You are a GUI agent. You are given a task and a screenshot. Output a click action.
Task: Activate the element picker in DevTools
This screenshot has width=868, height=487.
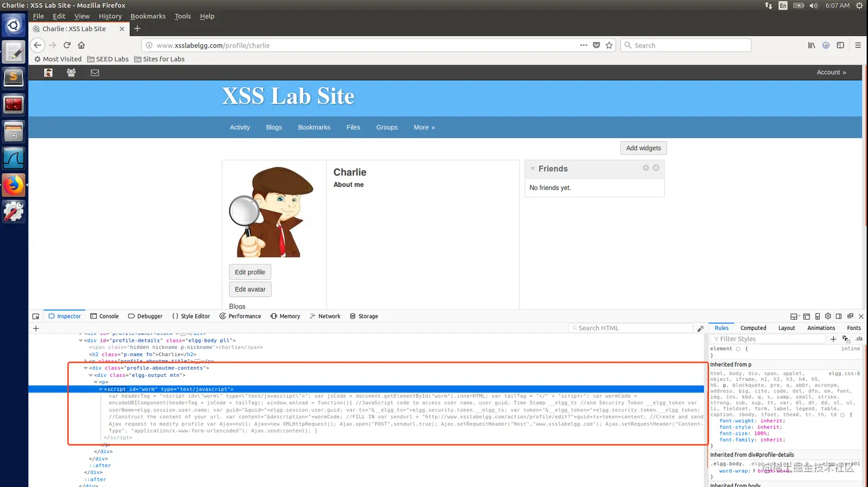(36, 316)
